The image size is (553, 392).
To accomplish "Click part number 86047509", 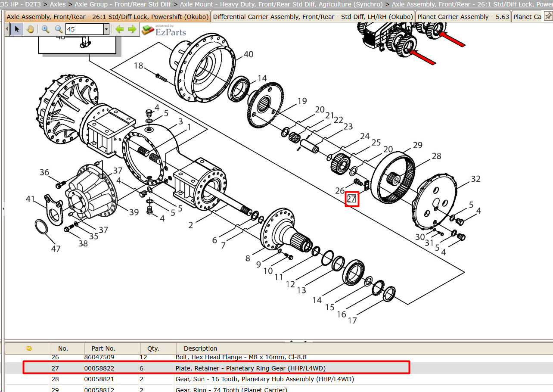I will tap(99, 357).
